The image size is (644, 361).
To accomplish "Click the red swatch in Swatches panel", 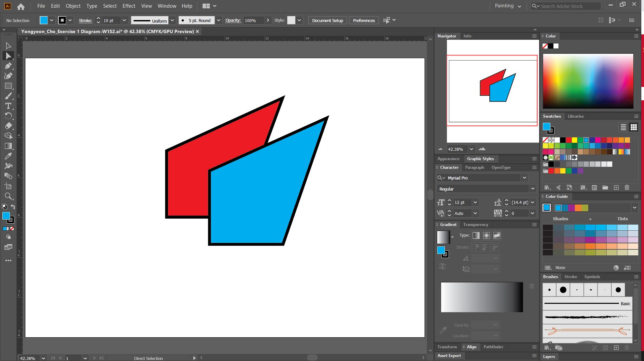I will (x=569, y=140).
